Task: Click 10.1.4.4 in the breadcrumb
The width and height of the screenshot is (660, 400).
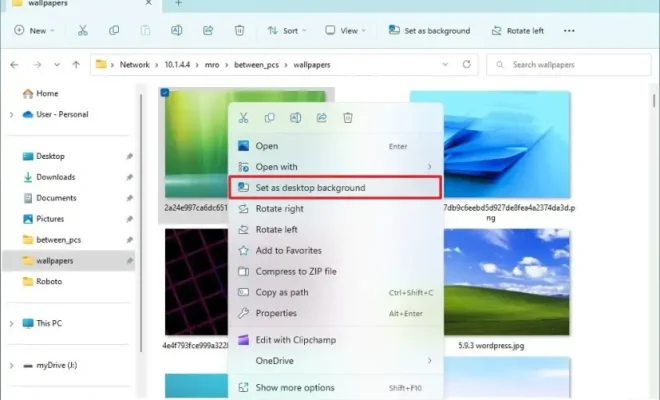Action: coord(177,65)
